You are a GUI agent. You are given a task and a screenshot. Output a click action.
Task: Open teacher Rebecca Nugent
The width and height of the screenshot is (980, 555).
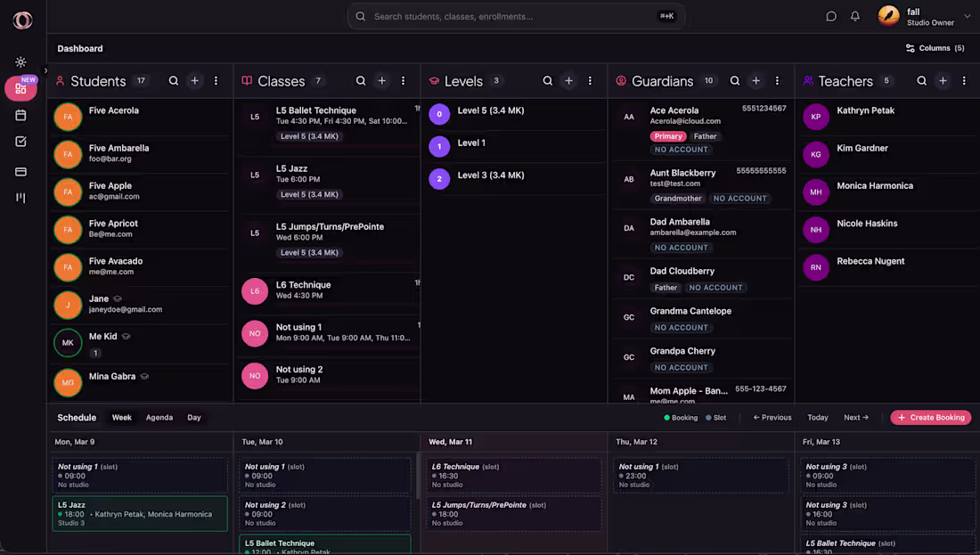(887, 267)
